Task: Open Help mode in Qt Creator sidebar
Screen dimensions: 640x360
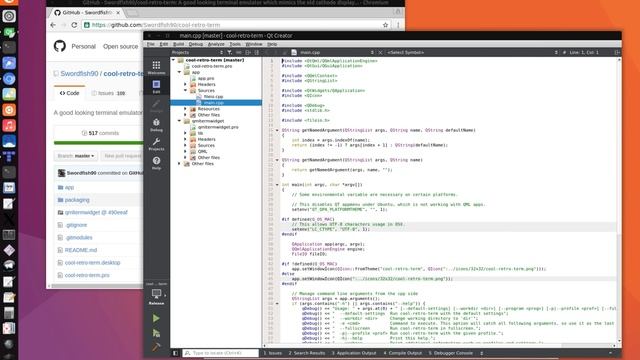Action: point(156,163)
